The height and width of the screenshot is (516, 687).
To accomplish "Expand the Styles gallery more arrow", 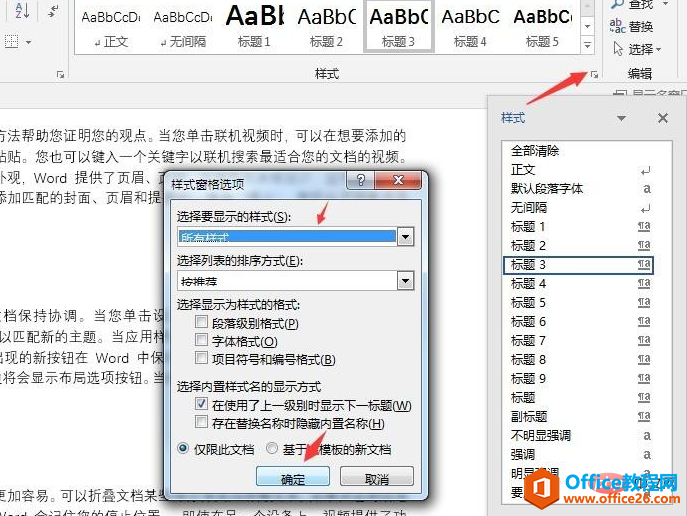I will (x=588, y=44).
